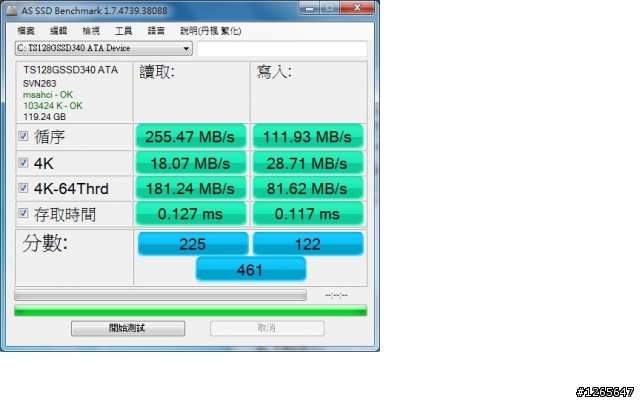
Task: Open the drive selection dropdown
Action: click(x=104, y=48)
